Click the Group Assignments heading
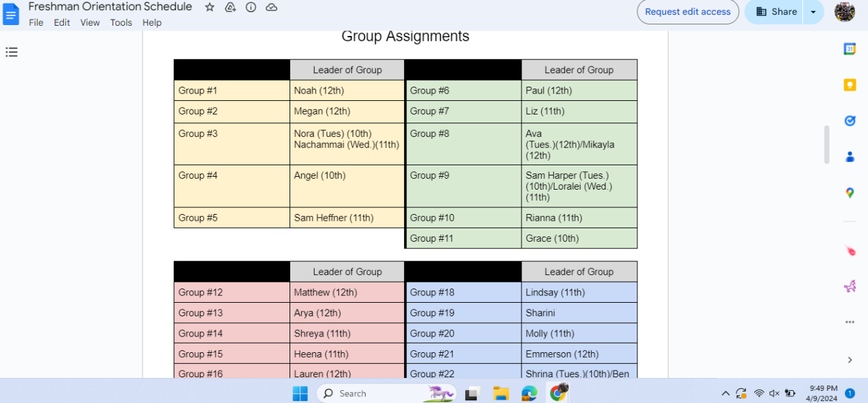The image size is (868, 403). pyautogui.click(x=406, y=37)
